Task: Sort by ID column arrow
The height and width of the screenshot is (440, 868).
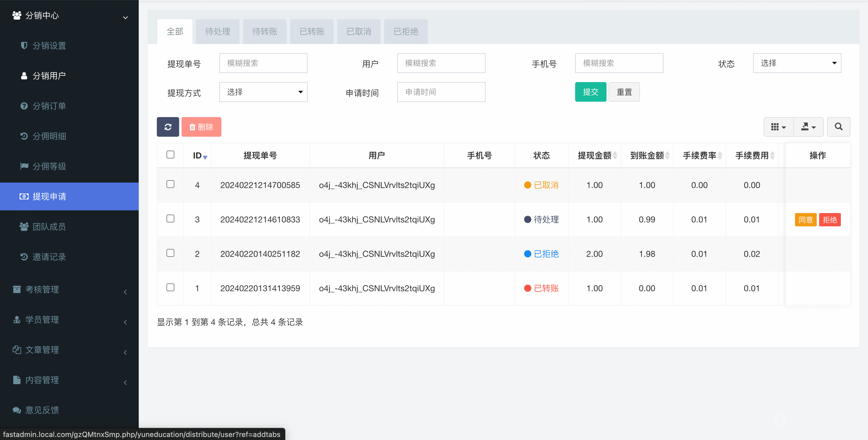Action: (x=205, y=157)
